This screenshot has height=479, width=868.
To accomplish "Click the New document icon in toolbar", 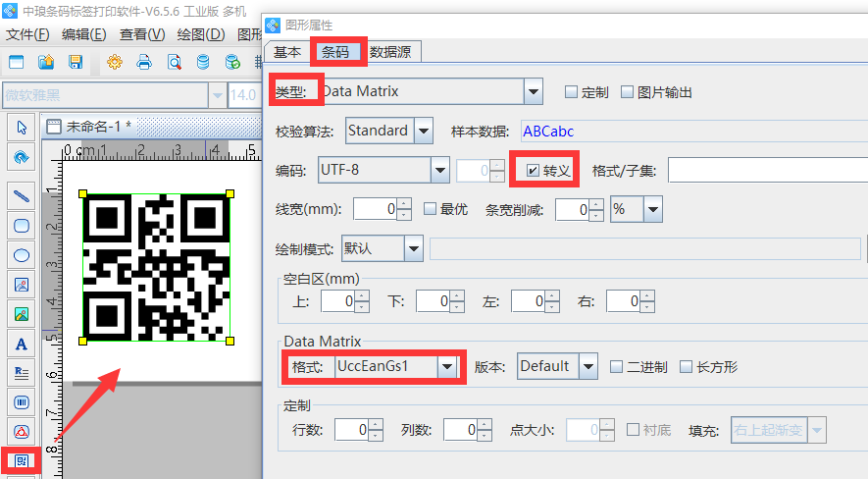I will (x=16, y=62).
